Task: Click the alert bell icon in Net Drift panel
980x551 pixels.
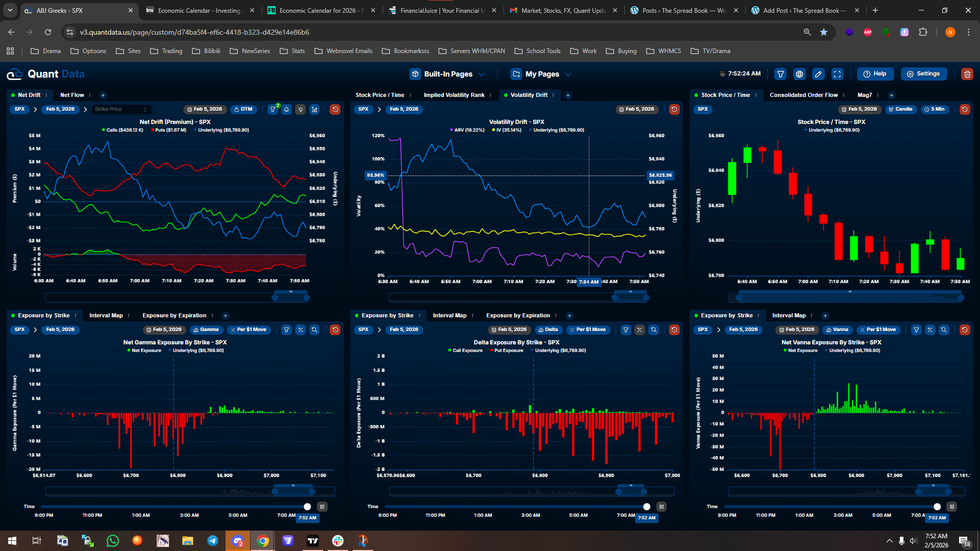Action: click(287, 109)
